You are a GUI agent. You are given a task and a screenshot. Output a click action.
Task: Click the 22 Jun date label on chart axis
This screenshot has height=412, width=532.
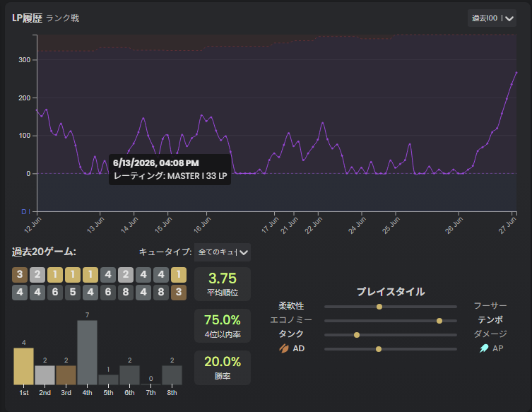tap(314, 225)
